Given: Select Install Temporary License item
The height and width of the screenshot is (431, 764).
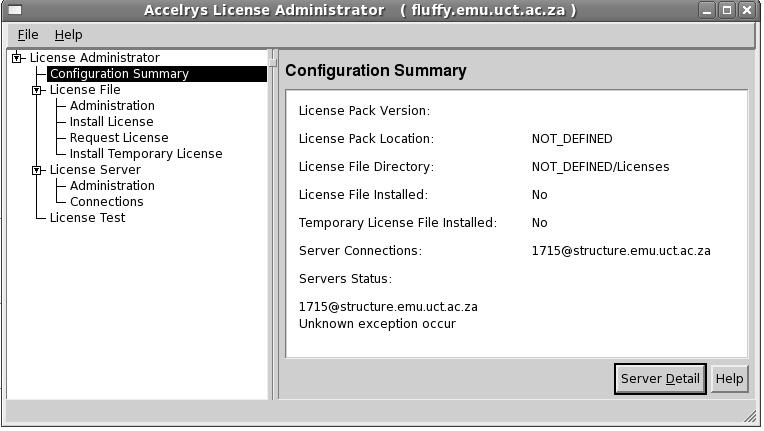Looking at the screenshot, I should point(146,154).
